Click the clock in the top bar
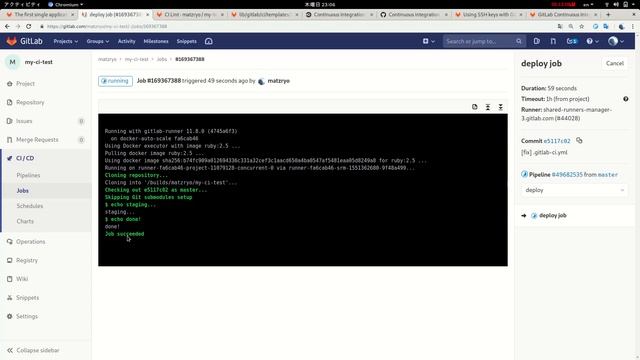This screenshot has width=640, height=360. tap(320, 4)
